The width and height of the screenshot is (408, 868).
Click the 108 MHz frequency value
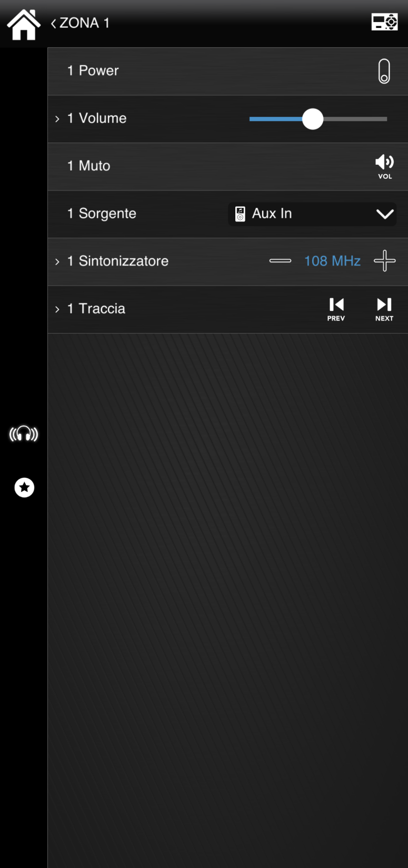332,261
